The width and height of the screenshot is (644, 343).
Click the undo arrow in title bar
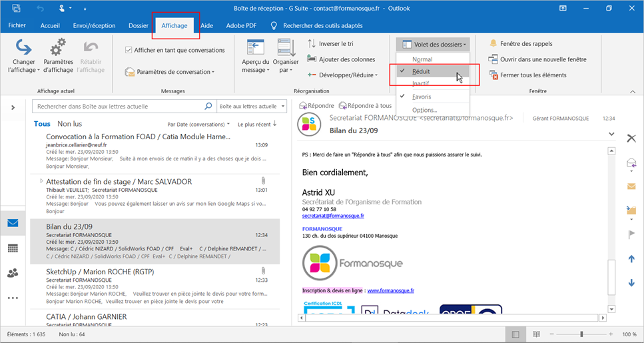(40, 8)
